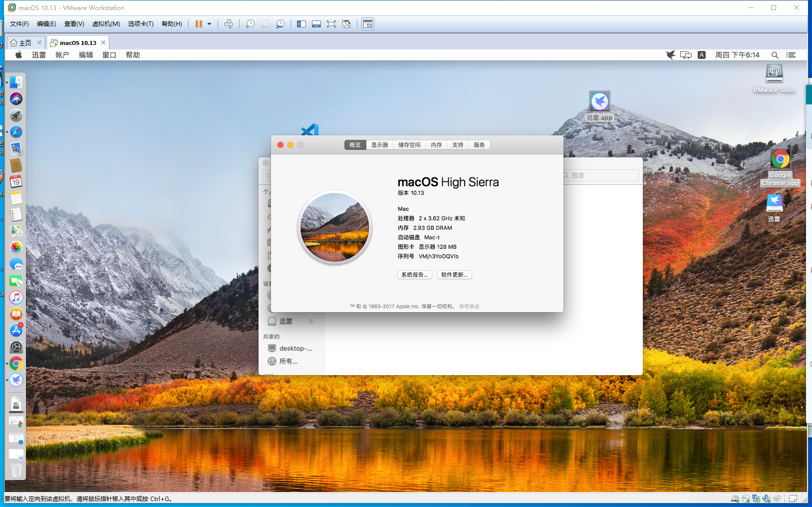Open the VMware 查看(V) menu
Viewport: 812px width, 507px height.
tap(74, 24)
